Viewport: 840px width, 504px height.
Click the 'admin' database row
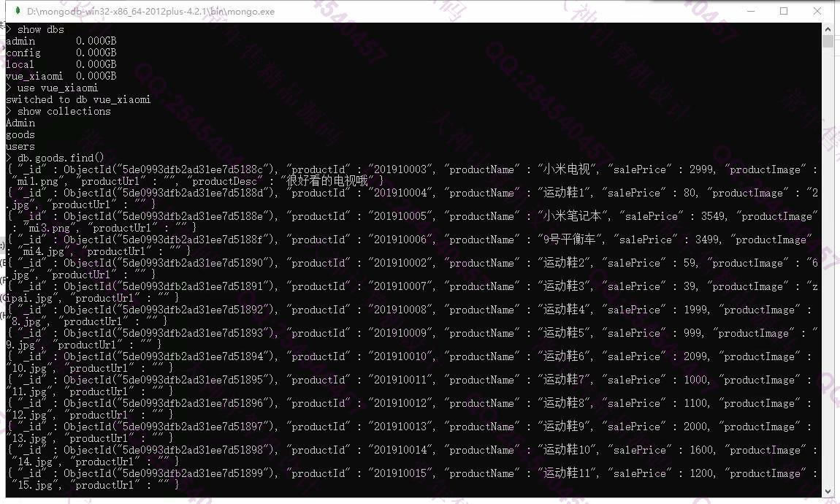(x=61, y=41)
